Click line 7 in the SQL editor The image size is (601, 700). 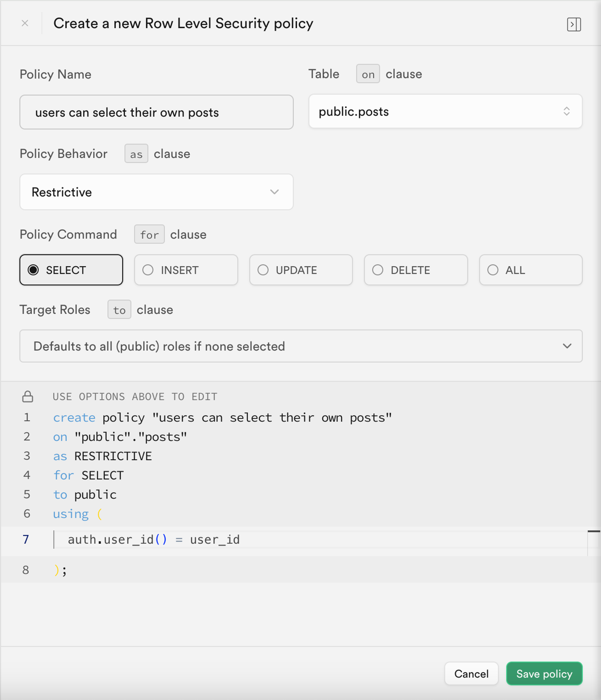(154, 540)
